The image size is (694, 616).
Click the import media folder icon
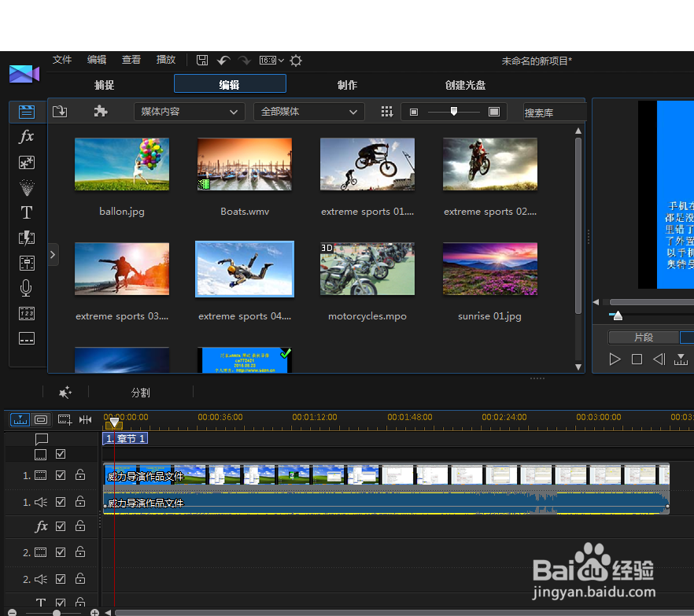[x=60, y=112]
